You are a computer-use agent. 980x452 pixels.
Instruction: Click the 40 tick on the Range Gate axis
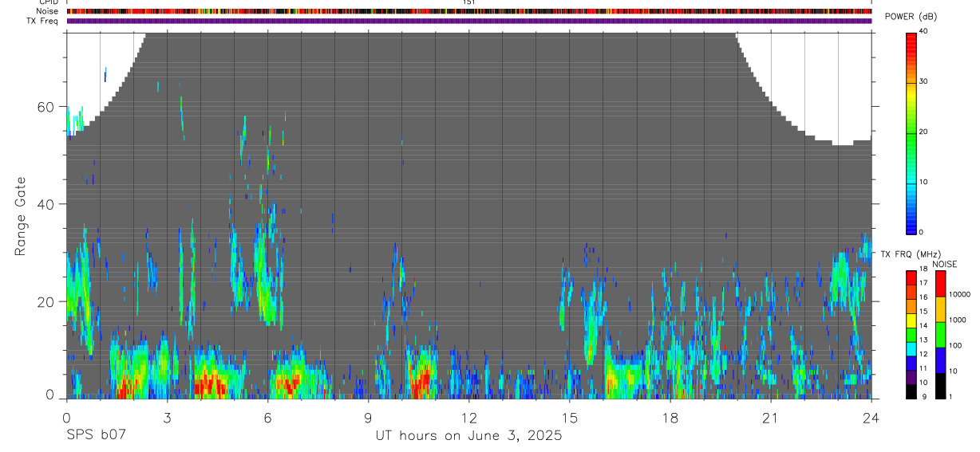tap(46, 204)
